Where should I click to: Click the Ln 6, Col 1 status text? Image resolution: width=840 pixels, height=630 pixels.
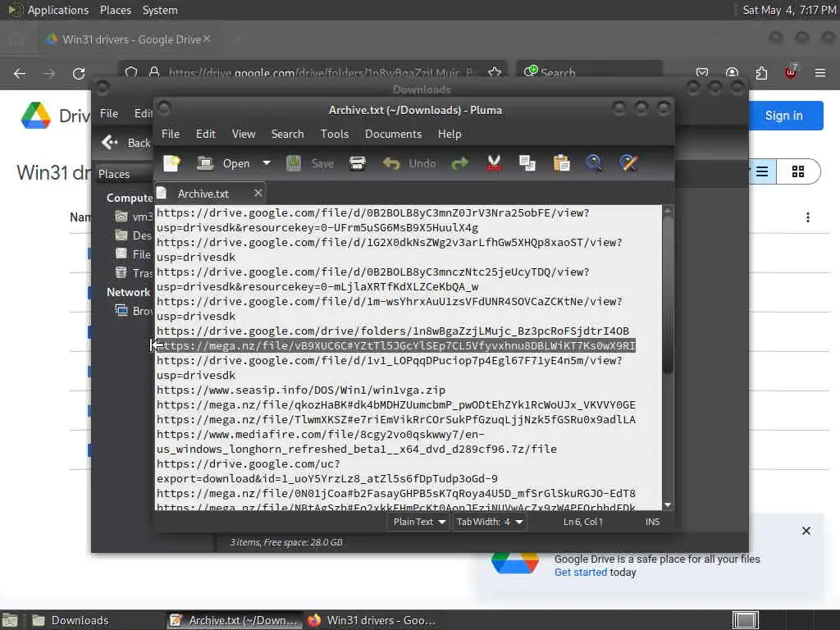[x=583, y=522]
